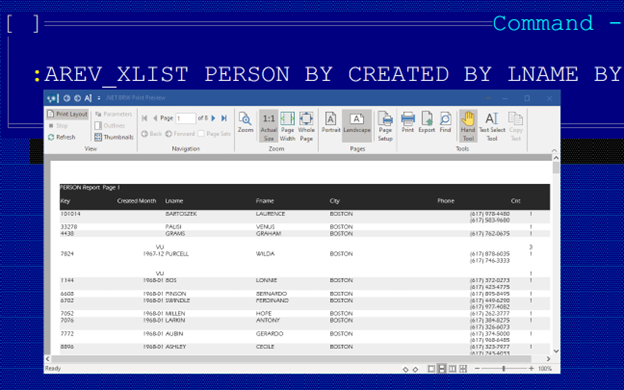Toggle the Page Sets checkbox

point(201,134)
